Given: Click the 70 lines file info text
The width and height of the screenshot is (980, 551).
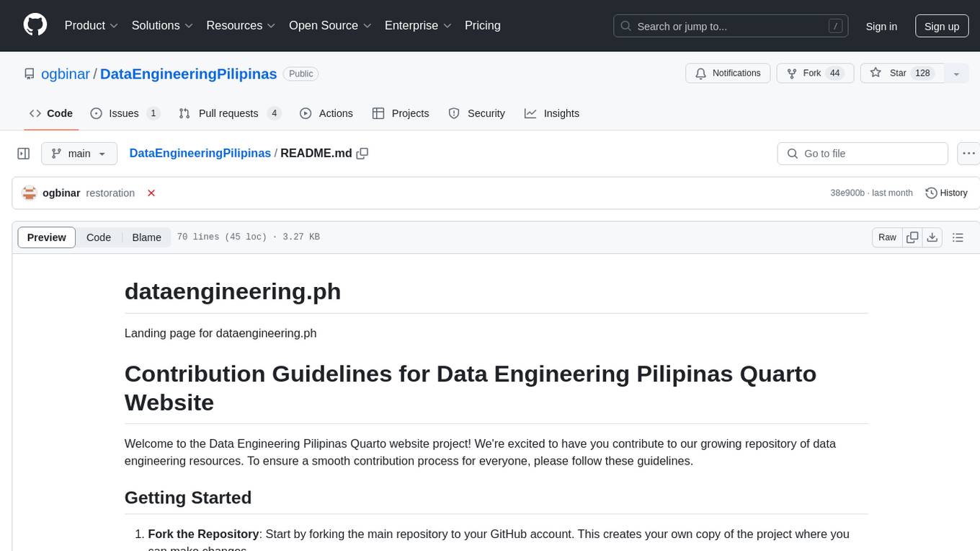Looking at the screenshot, I should 248,237.
